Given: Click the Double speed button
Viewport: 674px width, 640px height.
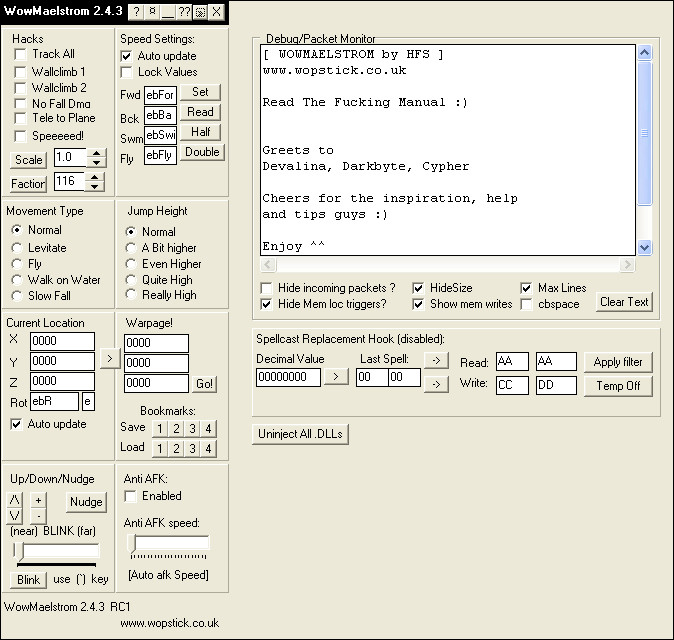Looking at the screenshot, I should click(x=202, y=152).
